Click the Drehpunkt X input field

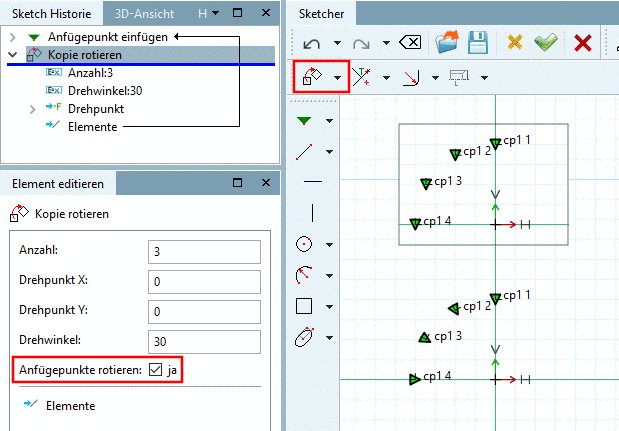[x=204, y=282]
